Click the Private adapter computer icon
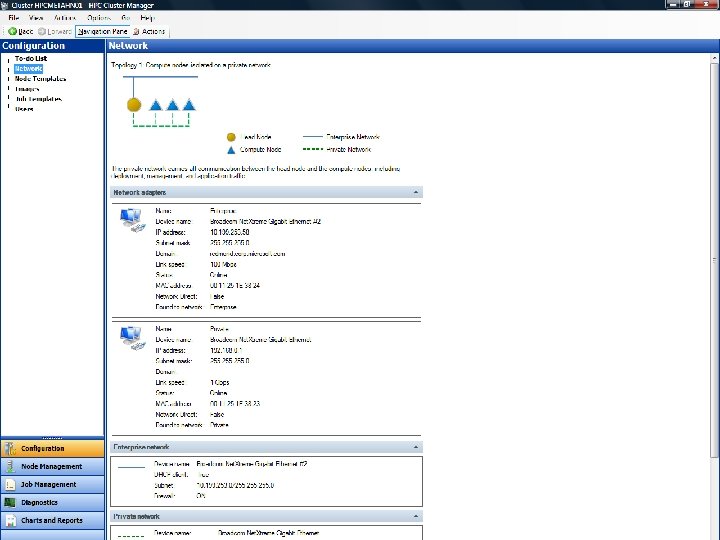Screen dimensions: 720x540 click(132, 338)
